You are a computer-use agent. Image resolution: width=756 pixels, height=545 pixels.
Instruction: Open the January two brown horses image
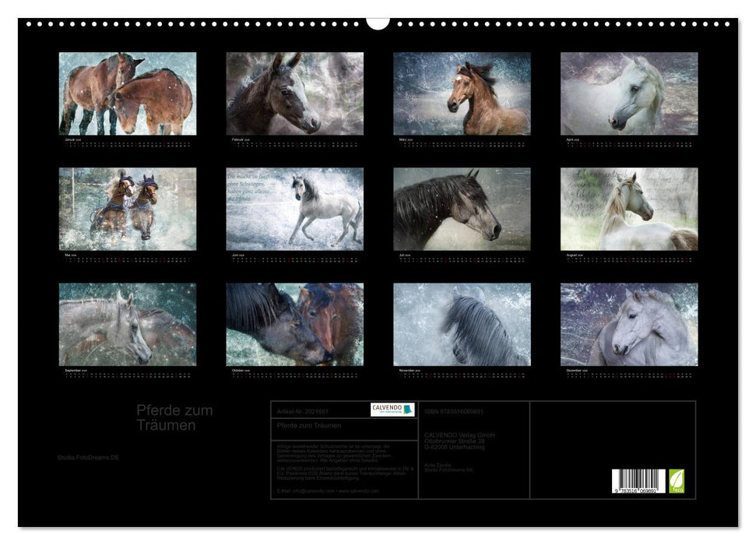tap(128, 93)
